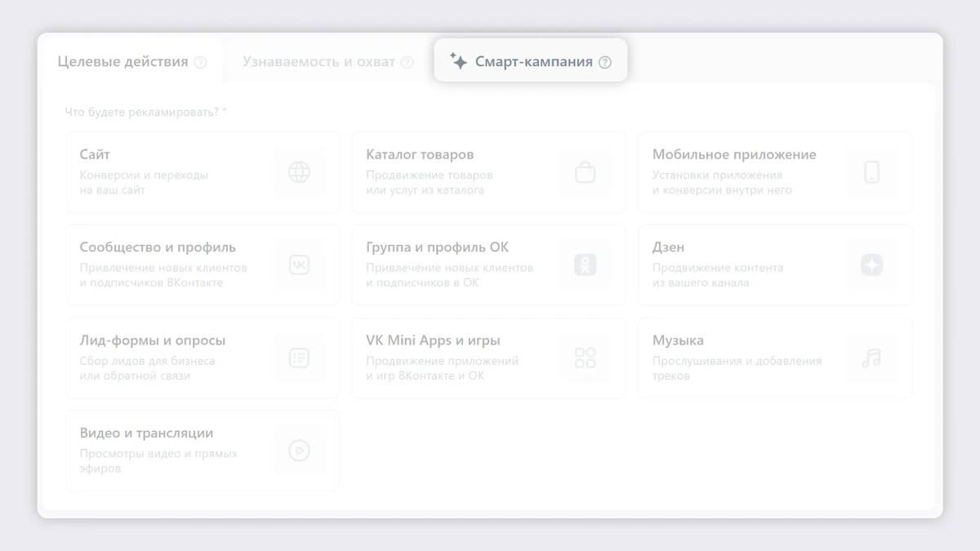Click the Odnoklassniki icon on Группа и профиль ОК
The height and width of the screenshot is (551, 980).
tap(585, 264)
